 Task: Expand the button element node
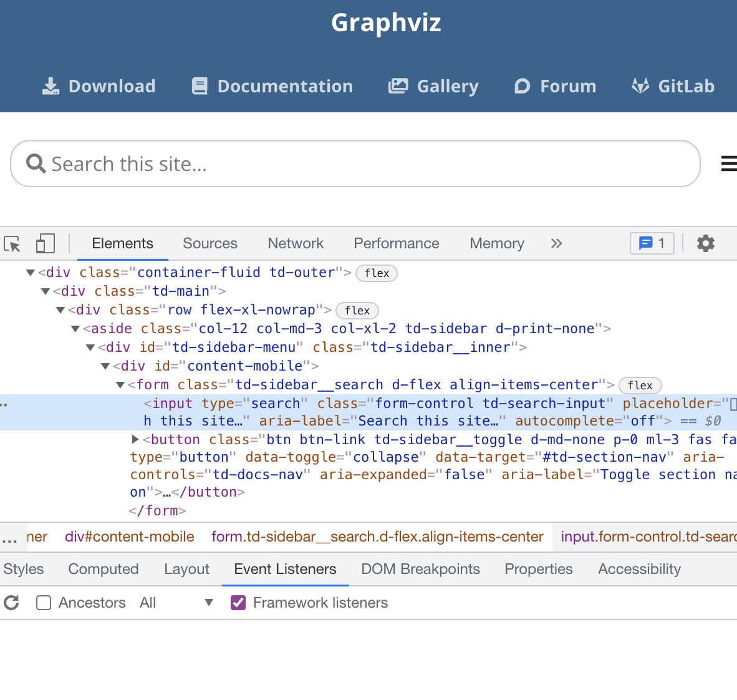point(135,440)
